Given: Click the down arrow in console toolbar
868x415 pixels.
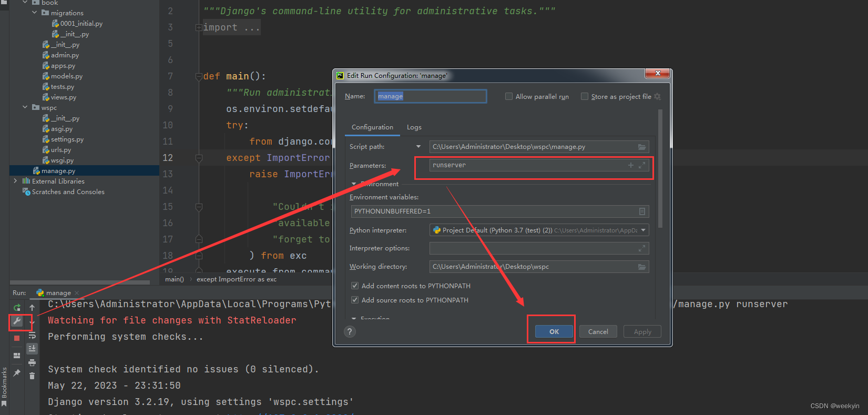Looking at the screenshot, I should tap(32, 321).
